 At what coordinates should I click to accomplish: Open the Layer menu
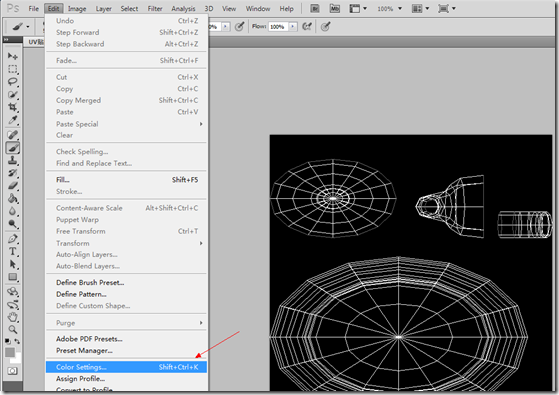(103, 9)
